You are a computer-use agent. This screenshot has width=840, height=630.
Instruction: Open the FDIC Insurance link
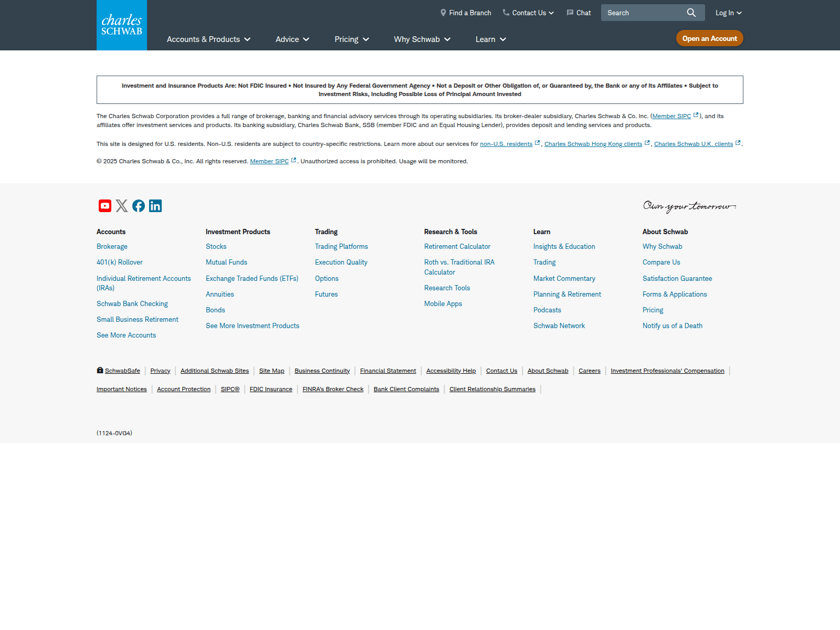click(x=271, y=389)
